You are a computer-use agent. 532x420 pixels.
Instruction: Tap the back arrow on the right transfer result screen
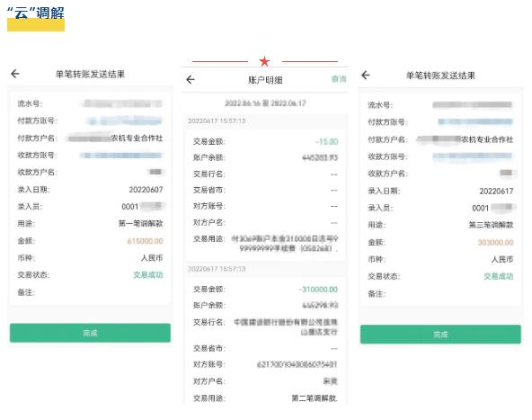[366, 75]
